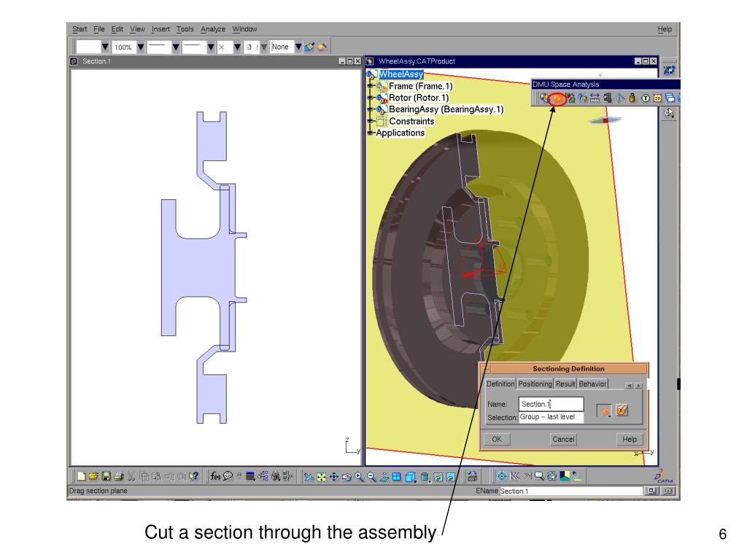Screen dimensions: 747x560
Task: Open the View menu
Action: (137, 29)
